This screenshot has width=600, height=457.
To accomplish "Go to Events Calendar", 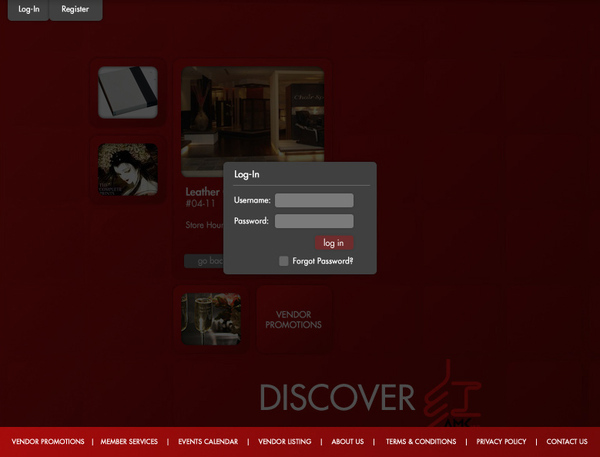I will [208, 441].
